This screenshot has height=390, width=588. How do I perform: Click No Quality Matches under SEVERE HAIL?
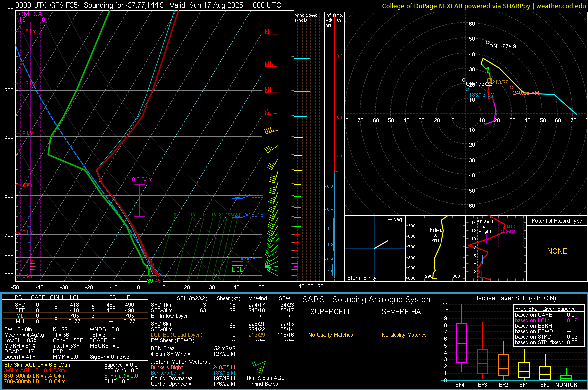[404, 335]
